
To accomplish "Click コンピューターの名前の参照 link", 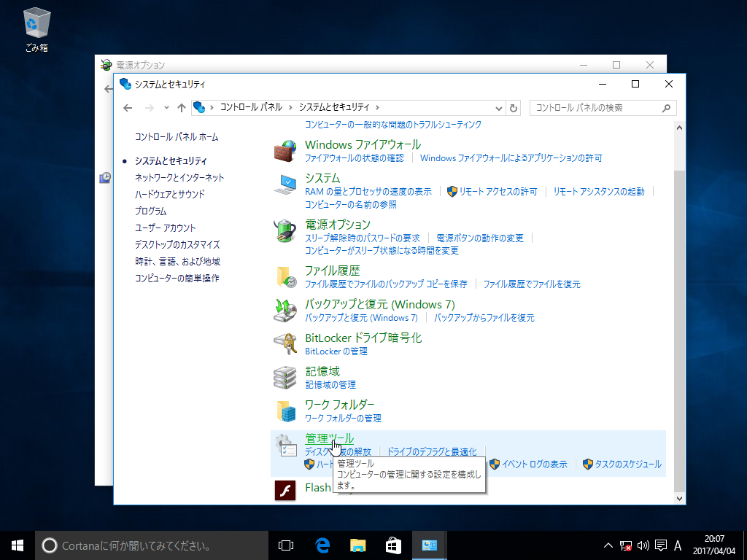I will [x=351, y=204].
